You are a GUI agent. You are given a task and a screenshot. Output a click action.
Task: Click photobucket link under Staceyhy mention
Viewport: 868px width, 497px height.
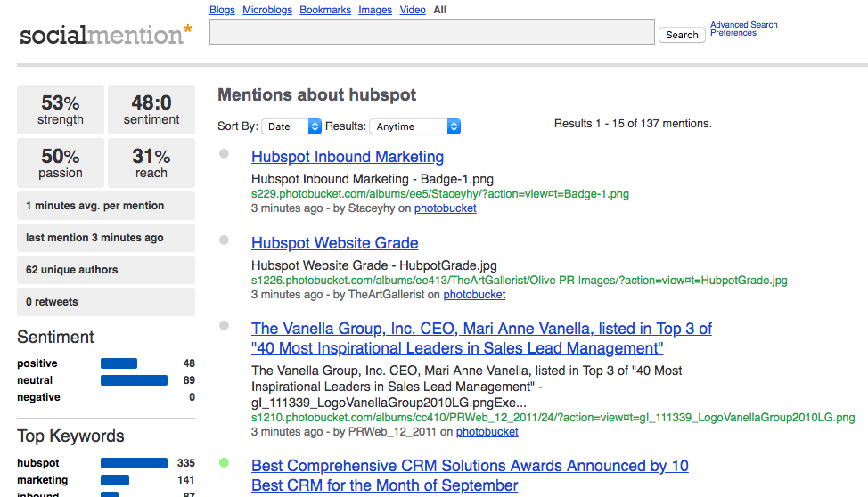coord(445,208)
